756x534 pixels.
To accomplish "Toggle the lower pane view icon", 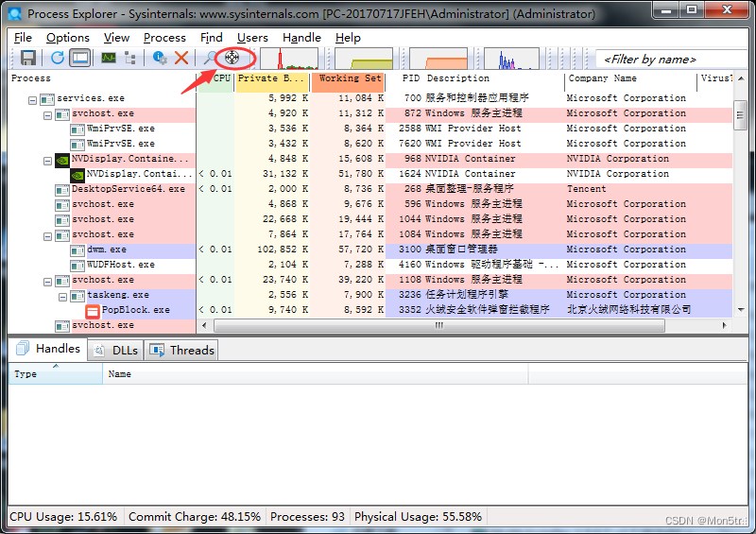I will (x=80, y=58).
